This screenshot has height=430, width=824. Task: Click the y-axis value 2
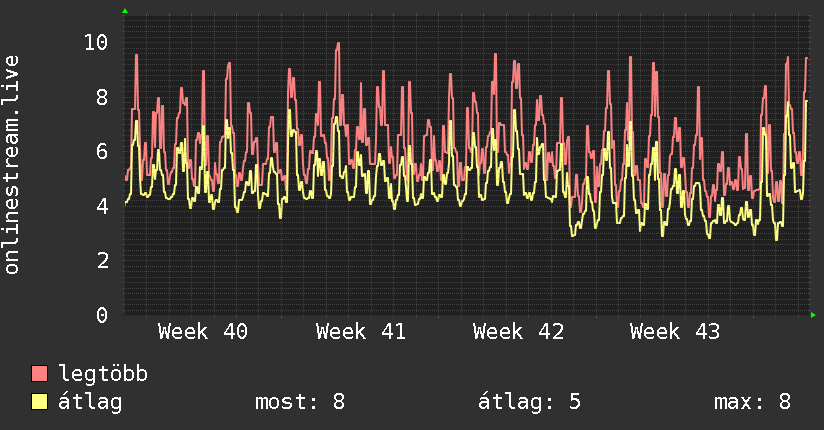(x=102, y=261)
